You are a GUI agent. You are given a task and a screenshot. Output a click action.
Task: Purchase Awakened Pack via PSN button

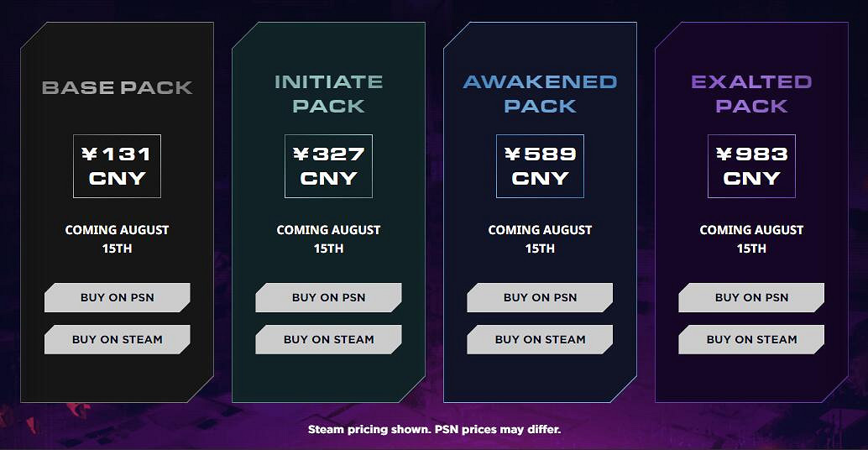(541, 297)
